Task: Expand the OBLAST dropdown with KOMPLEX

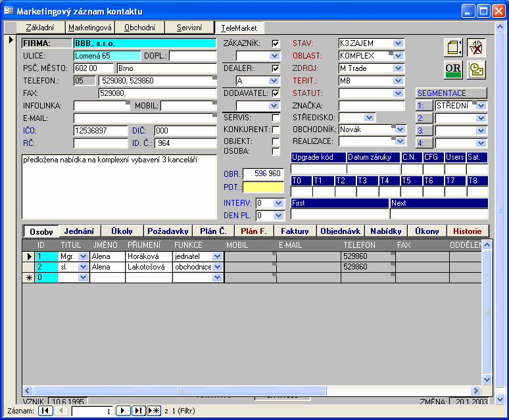Action: point(398,56)
